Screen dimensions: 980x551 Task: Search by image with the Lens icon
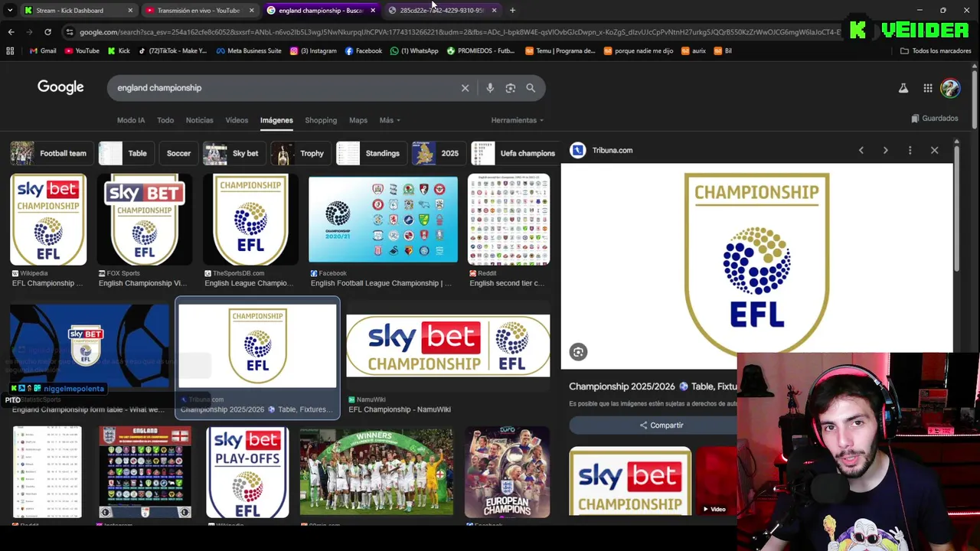coord(511,88)
